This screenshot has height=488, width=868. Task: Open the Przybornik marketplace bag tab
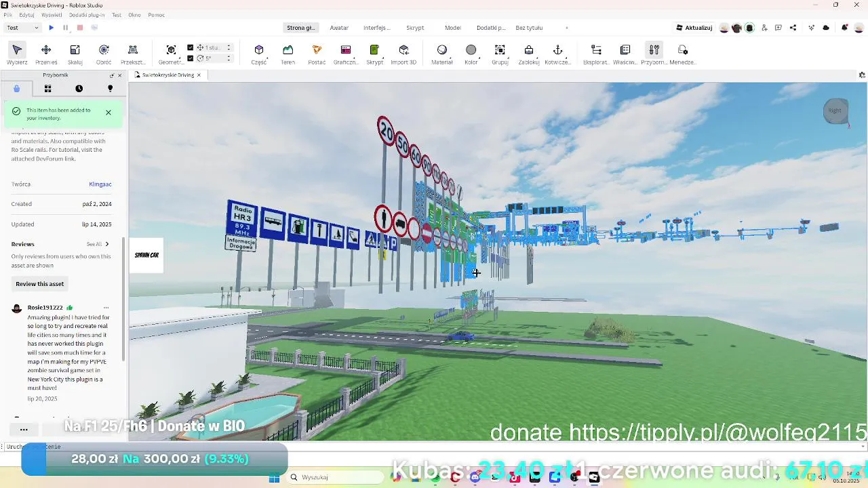17,89
